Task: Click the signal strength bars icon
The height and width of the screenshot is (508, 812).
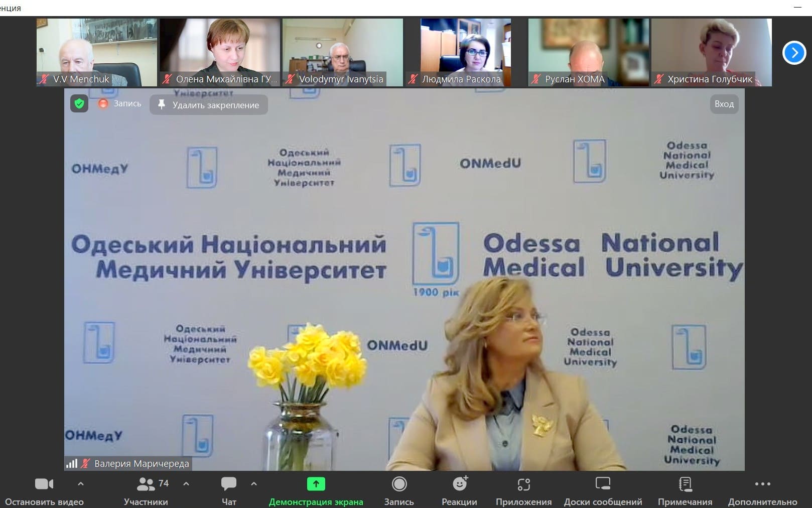Action: point(72,463)
